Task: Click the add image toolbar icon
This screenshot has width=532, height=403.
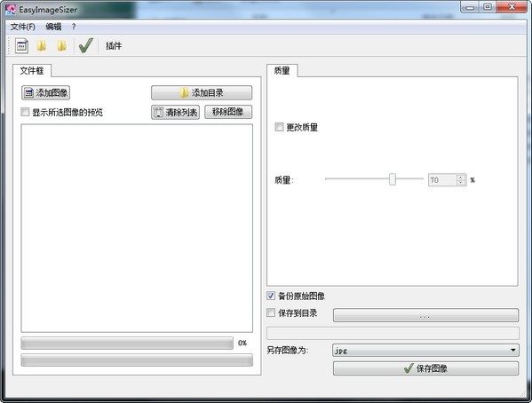Action: click(21, 46)
